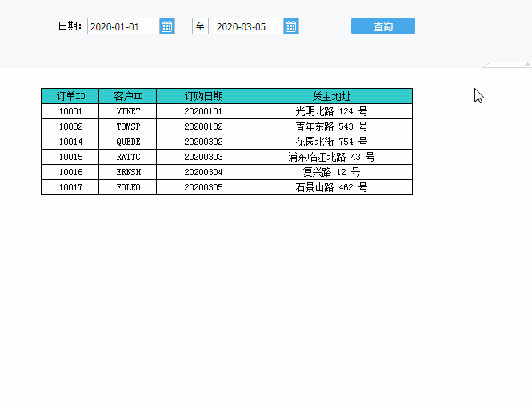
Task: Click the 客户ID column header
Action: click(127, 96)
